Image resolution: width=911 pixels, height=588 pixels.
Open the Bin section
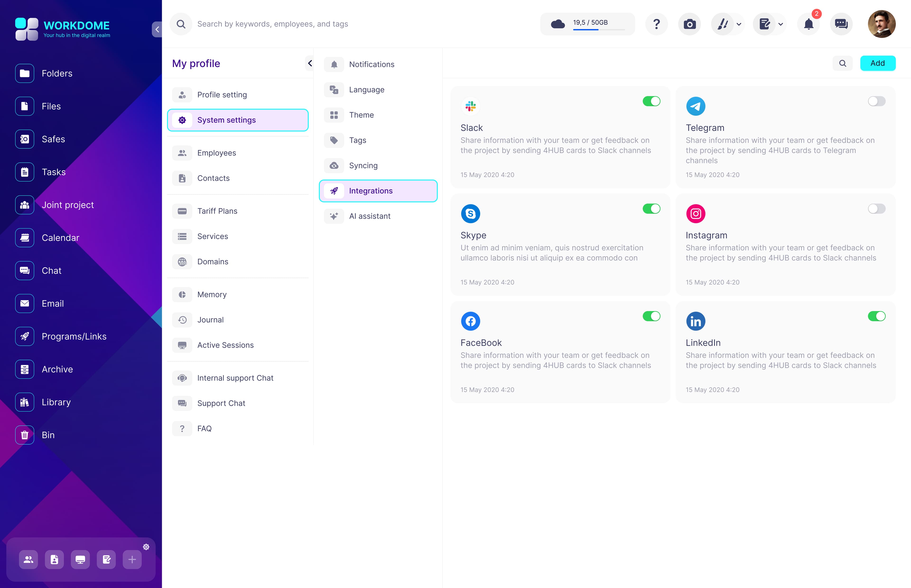point(48,435)
